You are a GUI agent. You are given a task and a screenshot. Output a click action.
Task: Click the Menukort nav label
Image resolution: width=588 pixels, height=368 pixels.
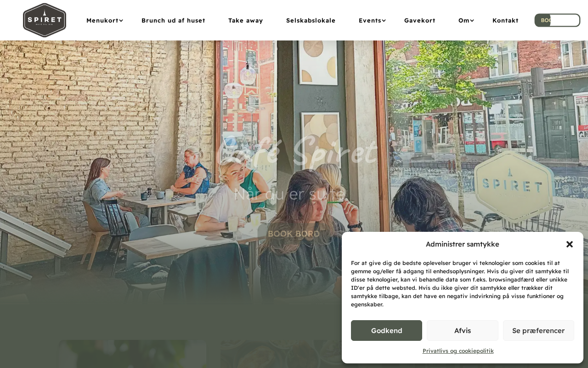click(102, 20)
